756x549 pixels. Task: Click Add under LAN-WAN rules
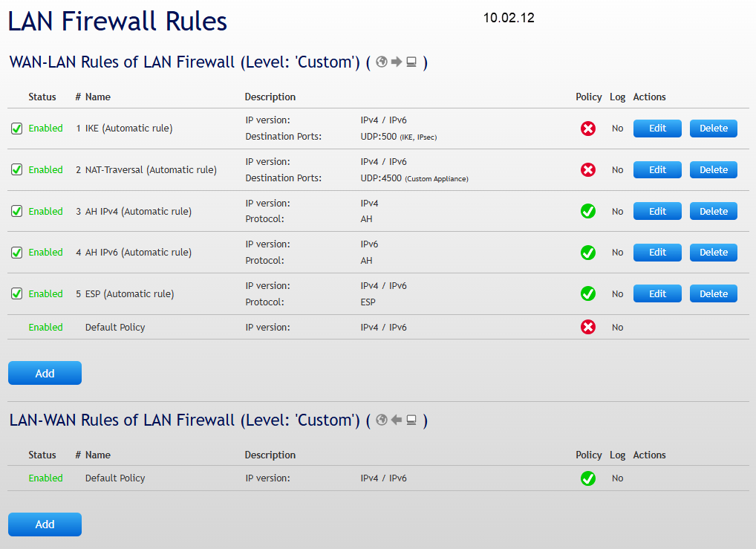point(45,524)
